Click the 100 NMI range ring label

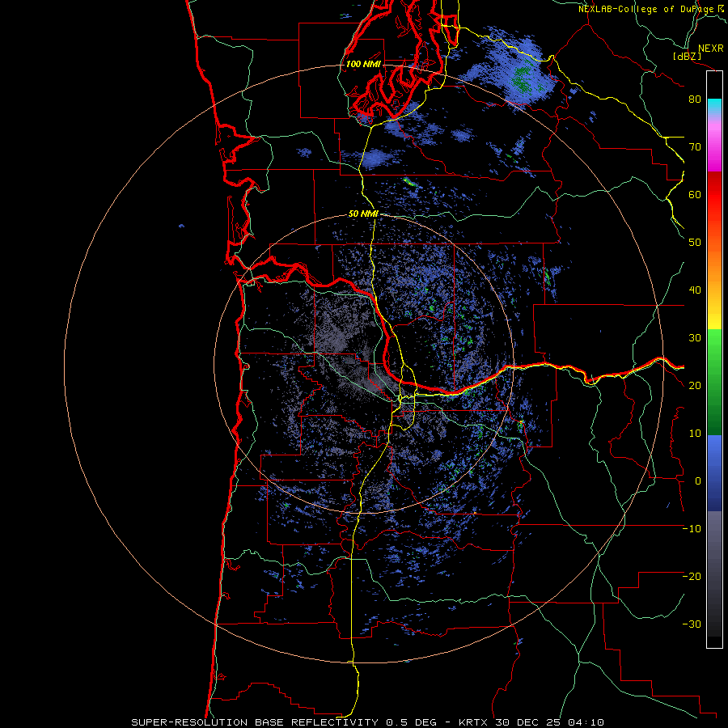[363, 64]
